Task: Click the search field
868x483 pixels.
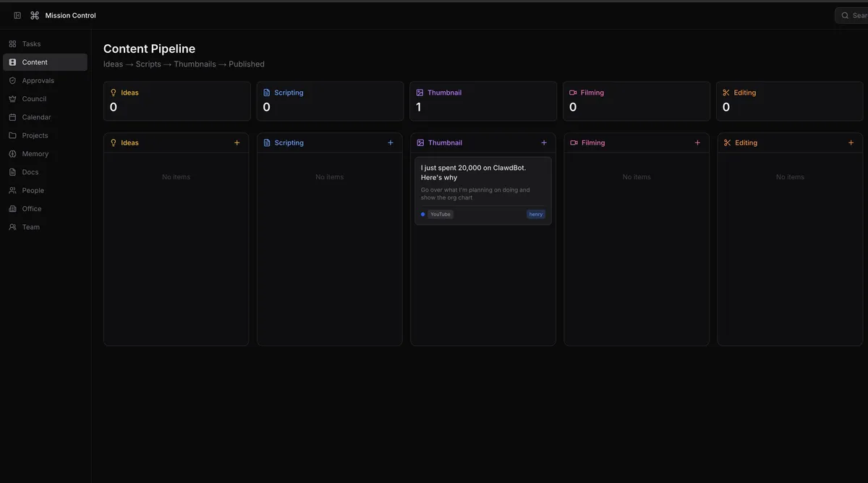Action: [x=854, y=15]
